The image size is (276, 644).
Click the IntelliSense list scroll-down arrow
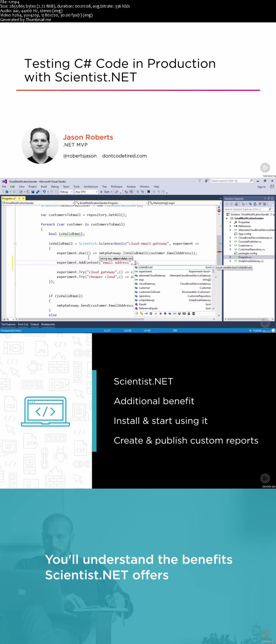point(213,308)
